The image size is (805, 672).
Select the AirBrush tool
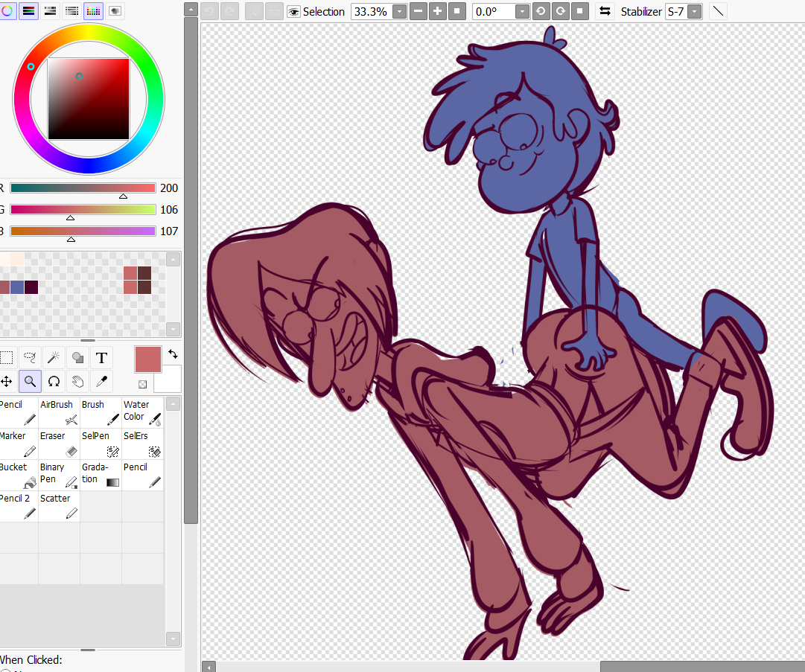pos(60,412)
